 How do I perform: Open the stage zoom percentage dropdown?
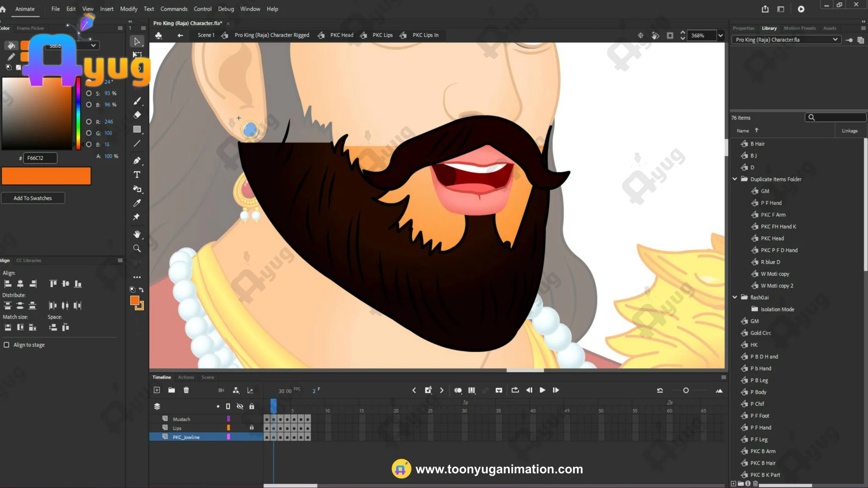coord(721,35)
